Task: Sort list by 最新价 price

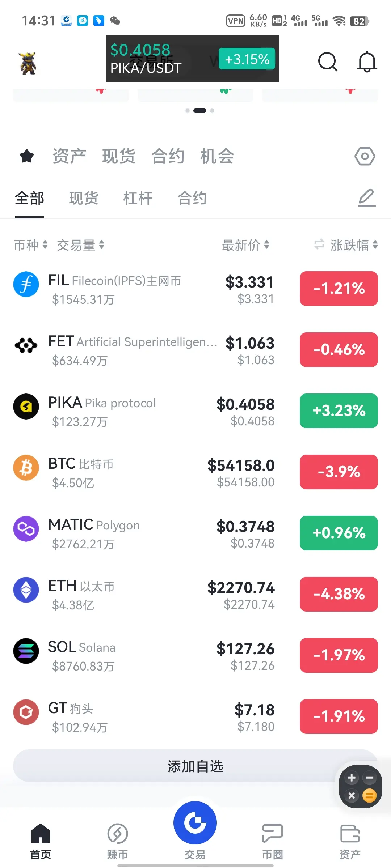Action: [245, 245]
